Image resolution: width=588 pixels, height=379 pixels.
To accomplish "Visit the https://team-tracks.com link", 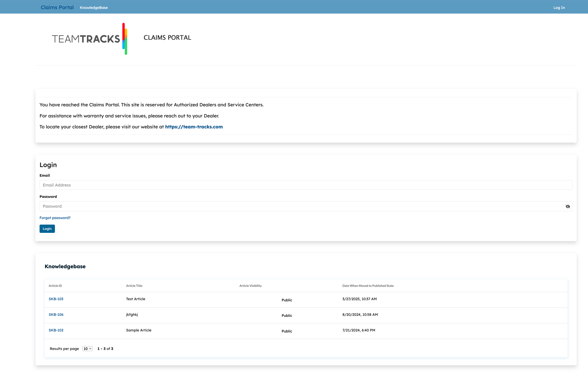I will tap(194, 127).
